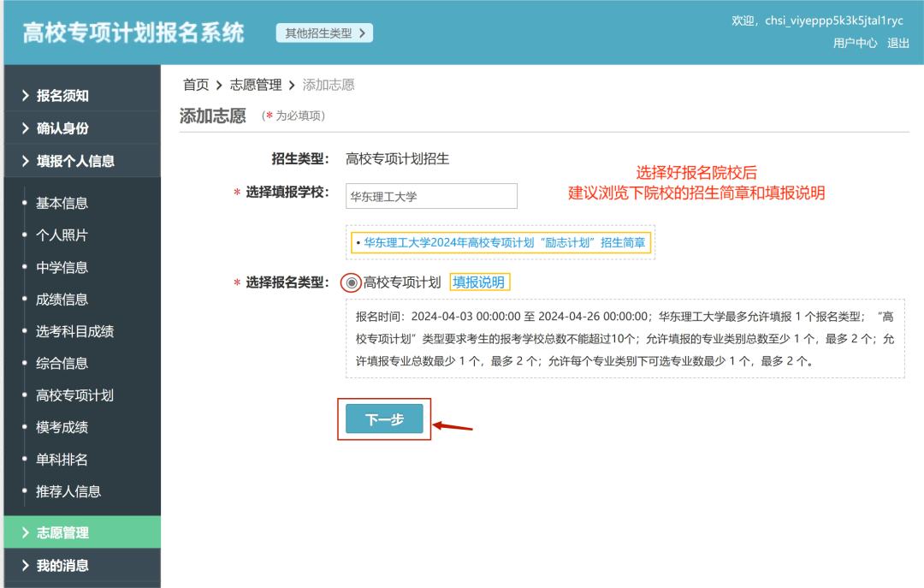924x588 pixels.
Task: Click the 下一步 (Next Step) button
Action: [383, 419]
